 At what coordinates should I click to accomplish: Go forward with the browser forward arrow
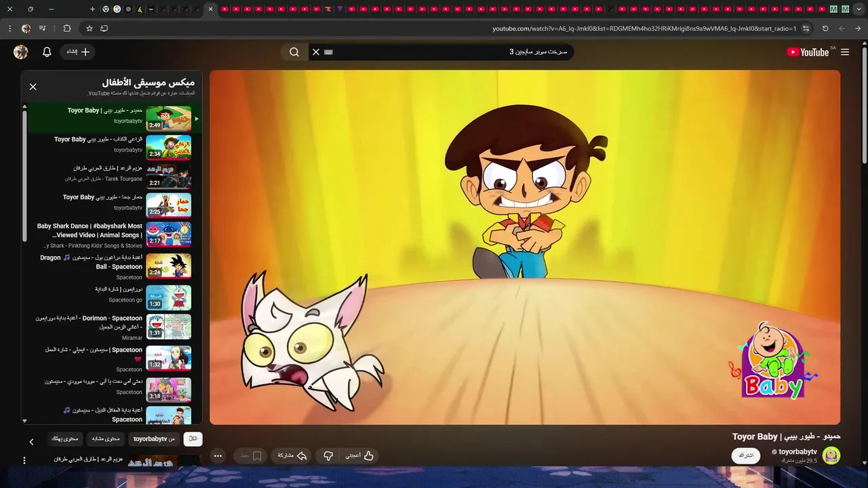click(842, 28)
